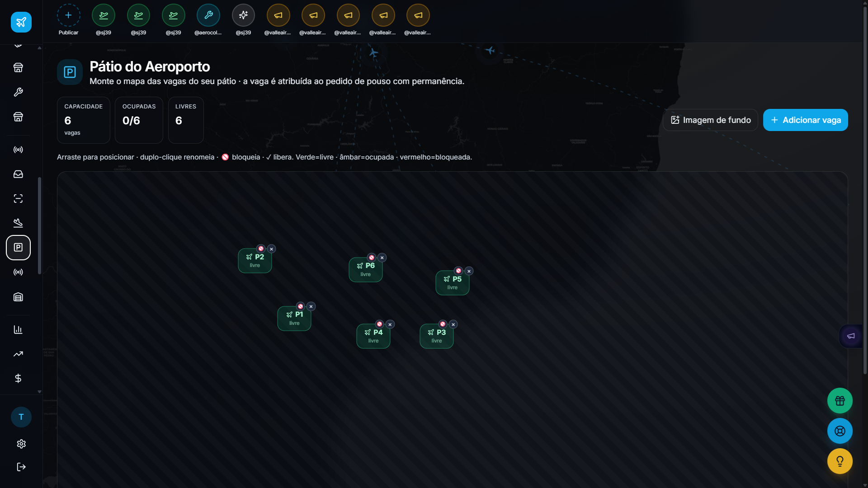Open the wrench maintenance sidebar icon
868x488 pixels.
pos(18,92)
